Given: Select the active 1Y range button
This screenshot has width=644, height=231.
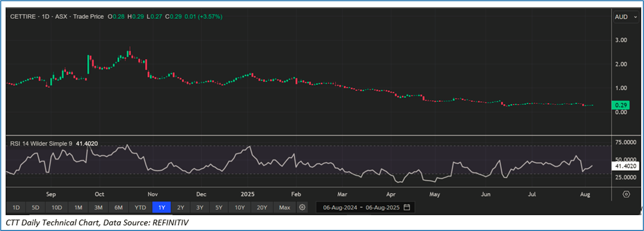Looking at the screenshot, I should [x=161, y=208].
